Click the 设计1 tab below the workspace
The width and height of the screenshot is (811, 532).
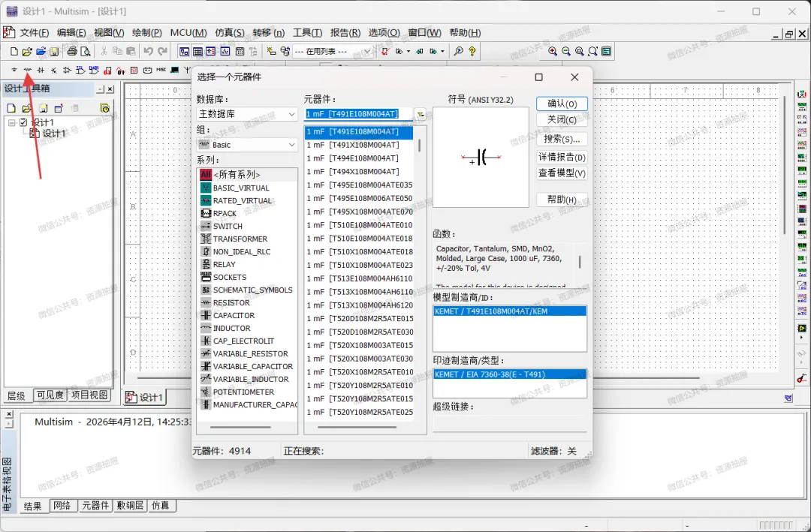(144, 397)
